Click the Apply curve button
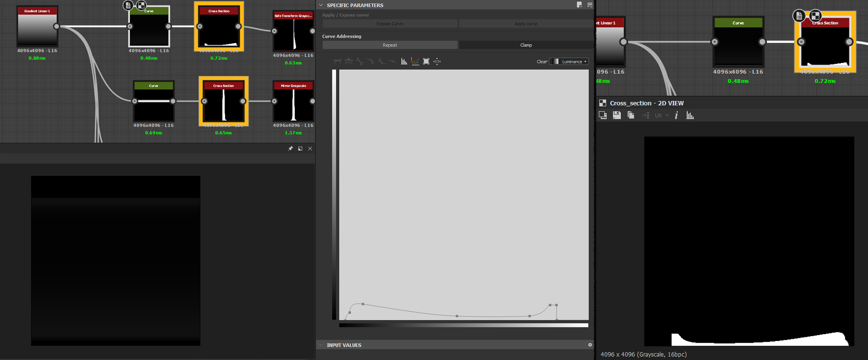The height and width of the screenshot is (360, 868). coord(526,24)
